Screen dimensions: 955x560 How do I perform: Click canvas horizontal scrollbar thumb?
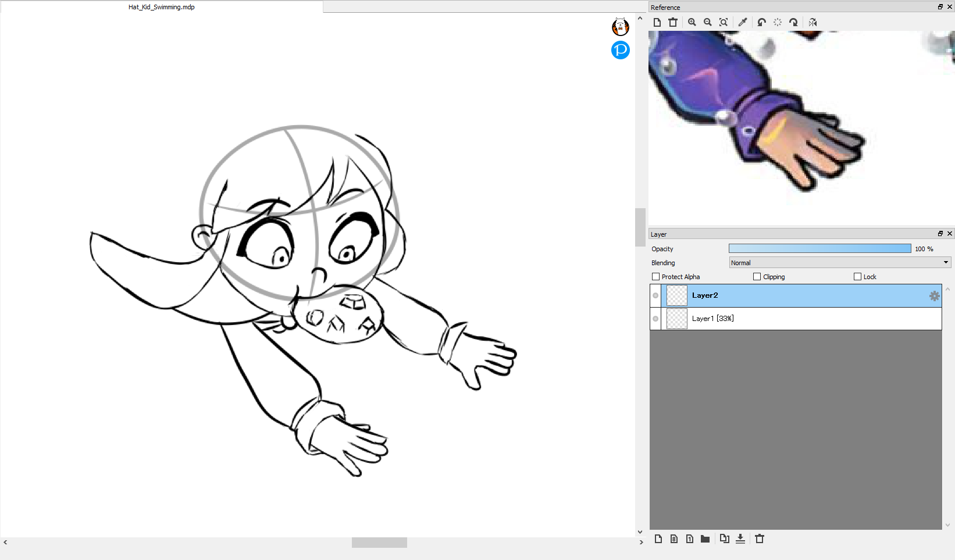tap(379, 543)
